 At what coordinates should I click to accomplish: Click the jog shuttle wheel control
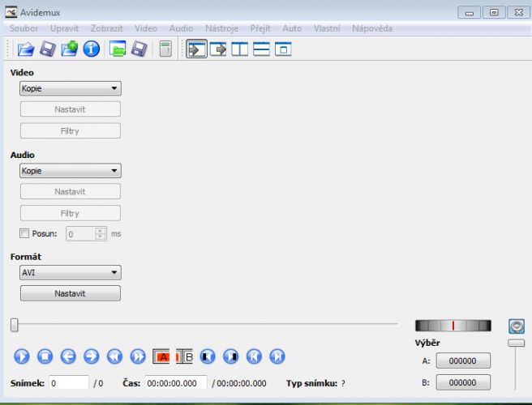tap(453, 326)
